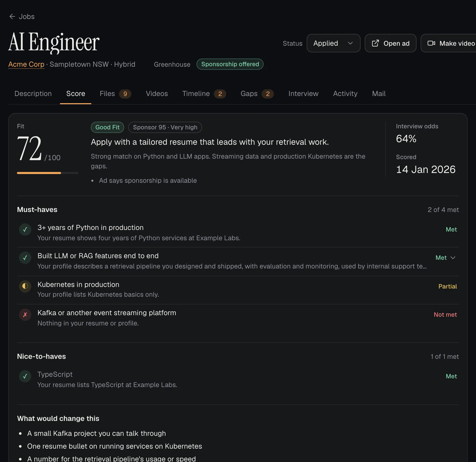Viewport: 476px width, 462px height.
Task: Switch to the Mail tab
Action: [379, 94]
